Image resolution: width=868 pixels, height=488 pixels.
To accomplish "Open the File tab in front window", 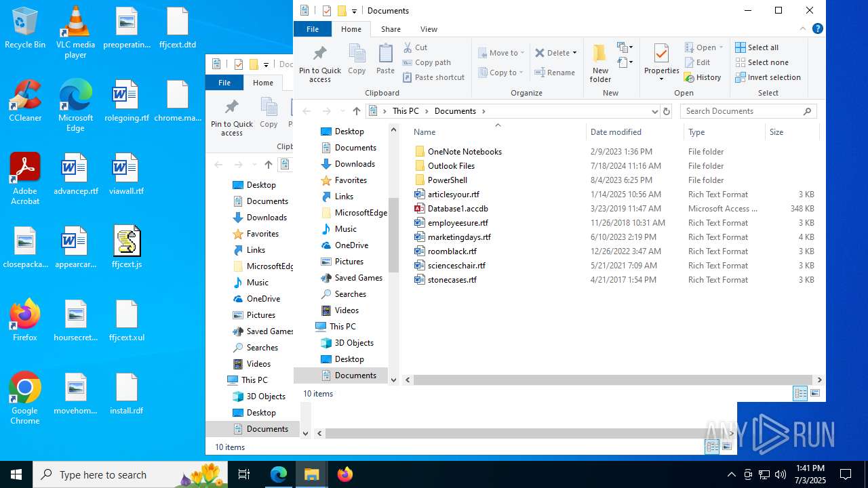I will click(313, 29).
